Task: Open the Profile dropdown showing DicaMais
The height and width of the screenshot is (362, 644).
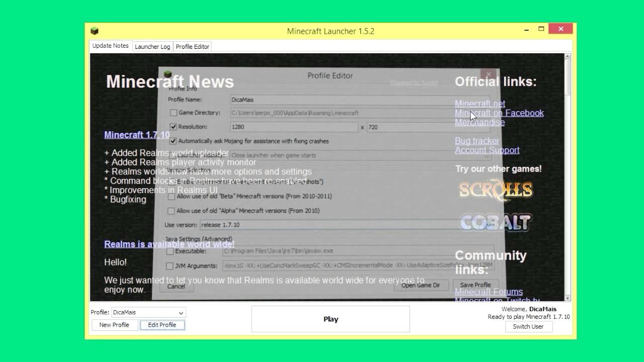Action: click(148, 312)
